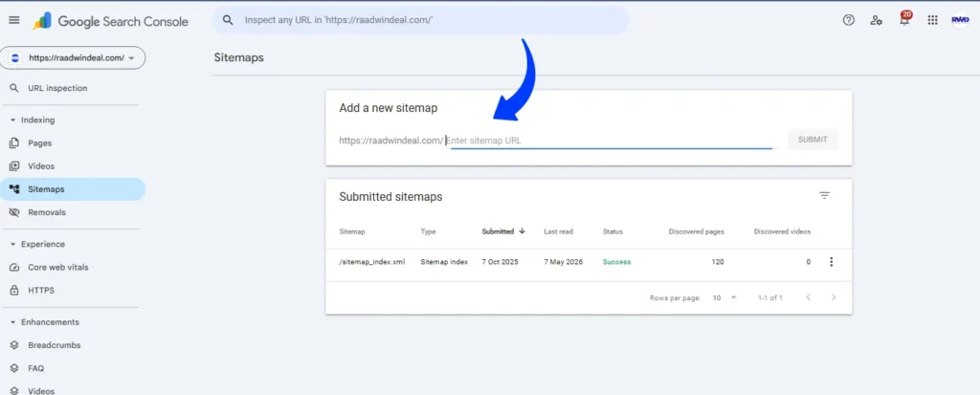Screen dimensions: 980x395
Task: Open more options for sitemap_index.xml row
Action: (831, 262)
